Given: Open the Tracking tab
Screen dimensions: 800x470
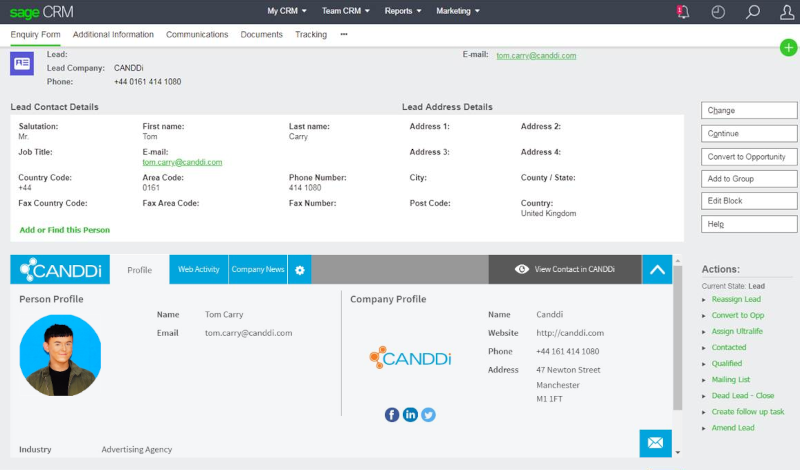Looking at the screenshot, I should pyautogui.click(x=311, y=35).
